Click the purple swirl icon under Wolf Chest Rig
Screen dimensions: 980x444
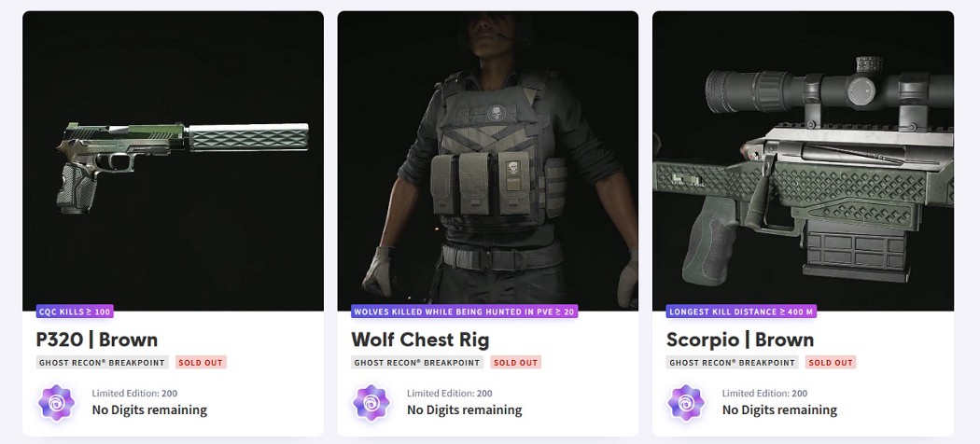(x=371, y=403)
